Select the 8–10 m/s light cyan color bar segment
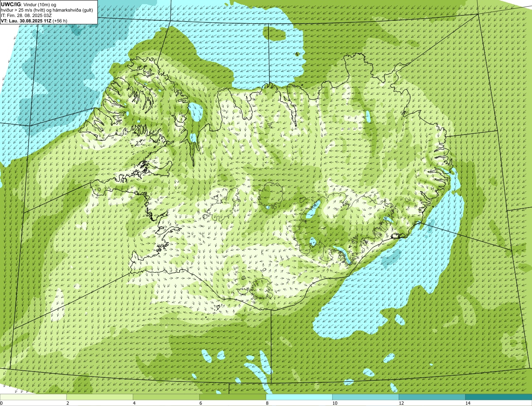This screenshot has width=532, height=406. point(299,397)
